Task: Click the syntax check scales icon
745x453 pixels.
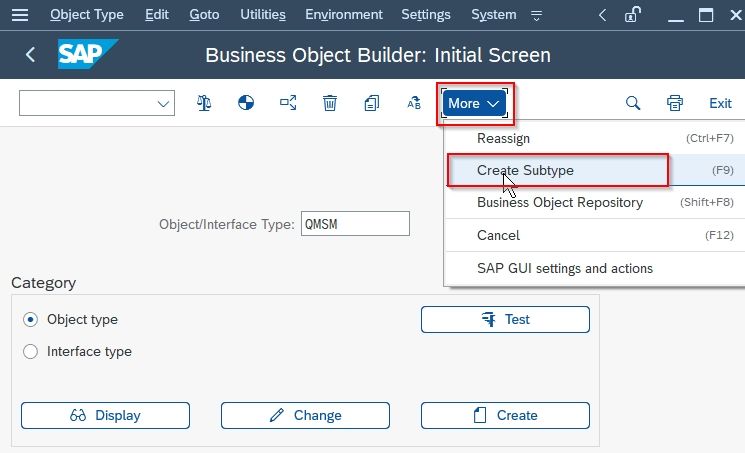Action: [204, 103]
